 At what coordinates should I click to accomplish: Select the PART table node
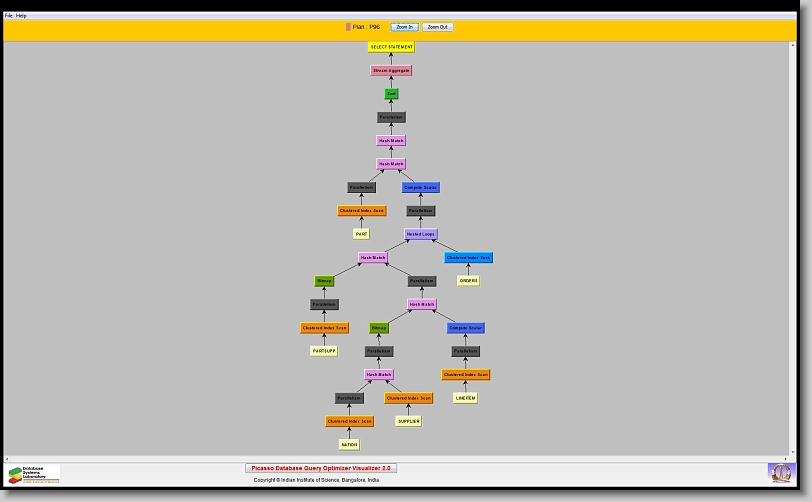(361, 234)
